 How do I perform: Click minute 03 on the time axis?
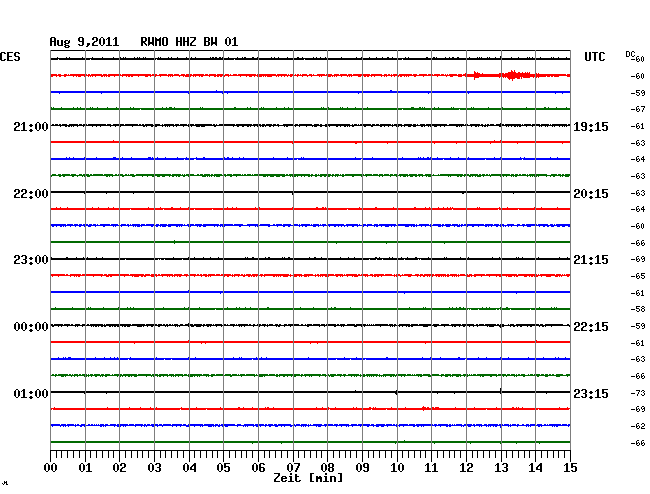tap(154, 467)
